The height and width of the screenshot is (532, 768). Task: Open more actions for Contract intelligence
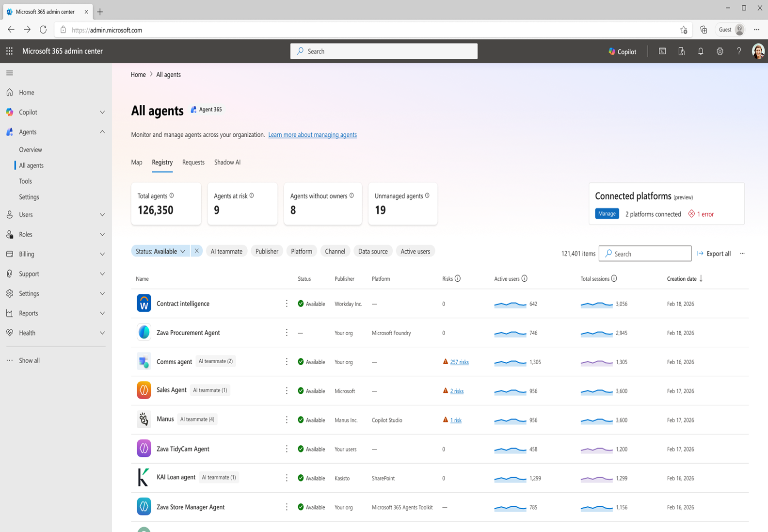pos(287,304)
